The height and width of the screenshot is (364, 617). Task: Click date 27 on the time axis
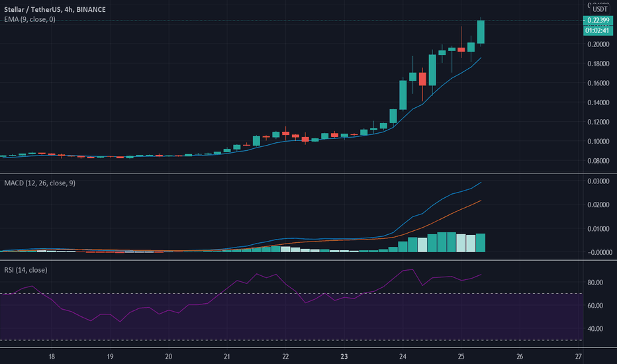[578, 357]
